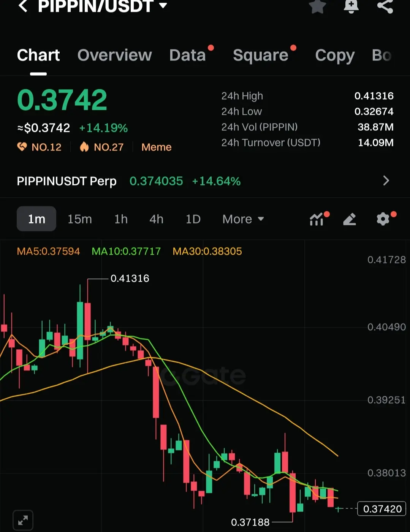Tap the 0.39251 price axis label
This screenshot has height=532, width=410.
click(x=386, y=400)
